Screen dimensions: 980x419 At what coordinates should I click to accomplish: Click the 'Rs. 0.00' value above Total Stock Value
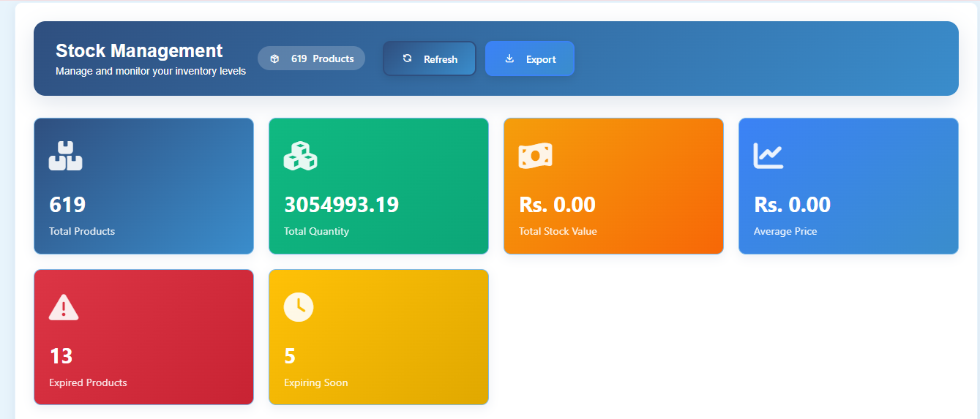(x=557, y=205)
